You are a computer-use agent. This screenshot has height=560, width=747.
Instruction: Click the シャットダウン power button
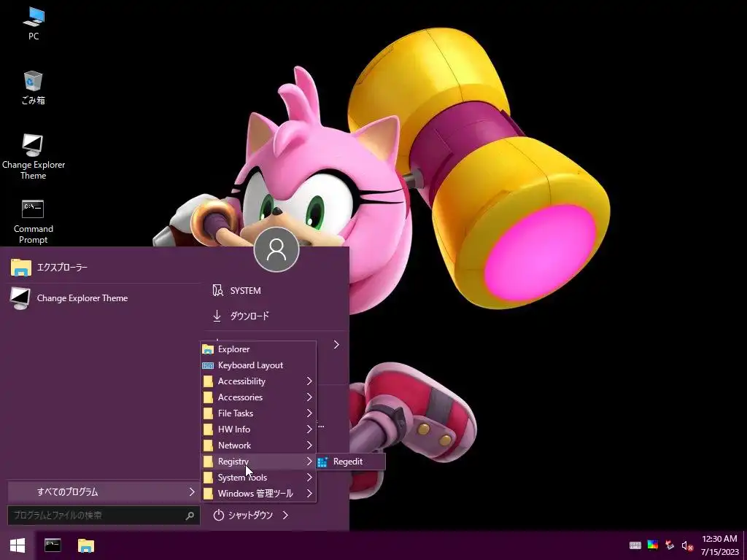pyautogui.click(x=243, y=516)
